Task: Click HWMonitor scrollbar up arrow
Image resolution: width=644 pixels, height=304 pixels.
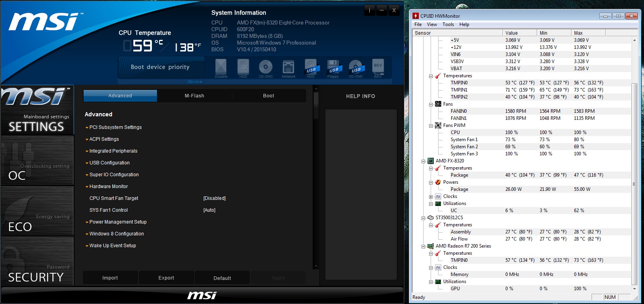Action: (634, 40)
